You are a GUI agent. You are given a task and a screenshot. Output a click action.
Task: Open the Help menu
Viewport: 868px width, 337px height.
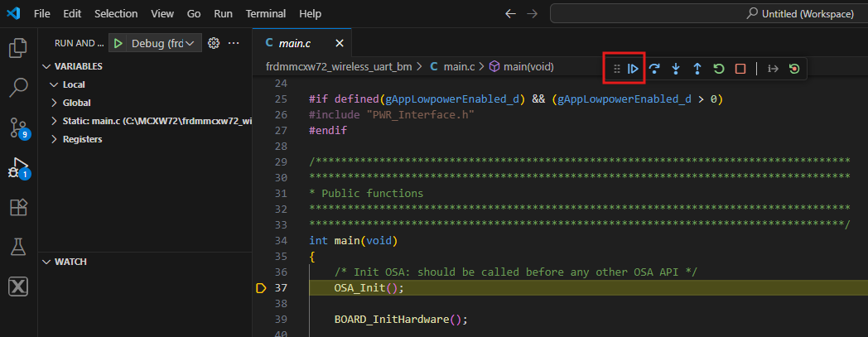tap(310, 14)
